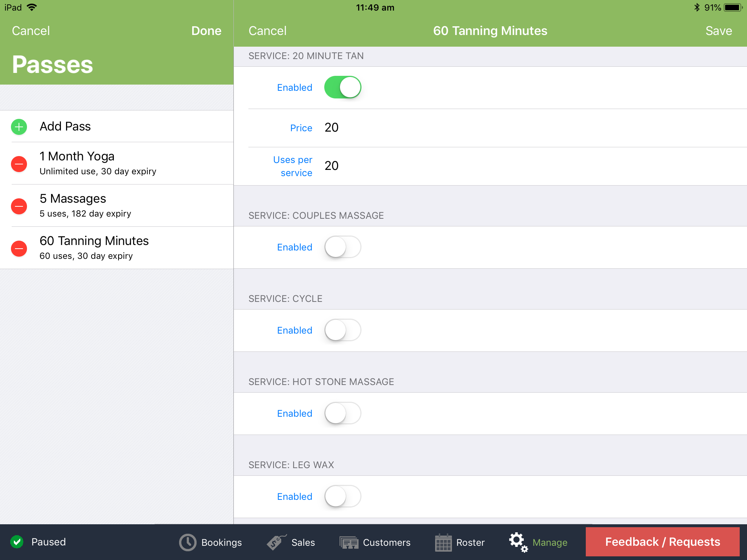The image size is (747, 560).
Task: Tap the 'SERVICE: 20 MINUTE TAN' header
Action: (306, 56)
